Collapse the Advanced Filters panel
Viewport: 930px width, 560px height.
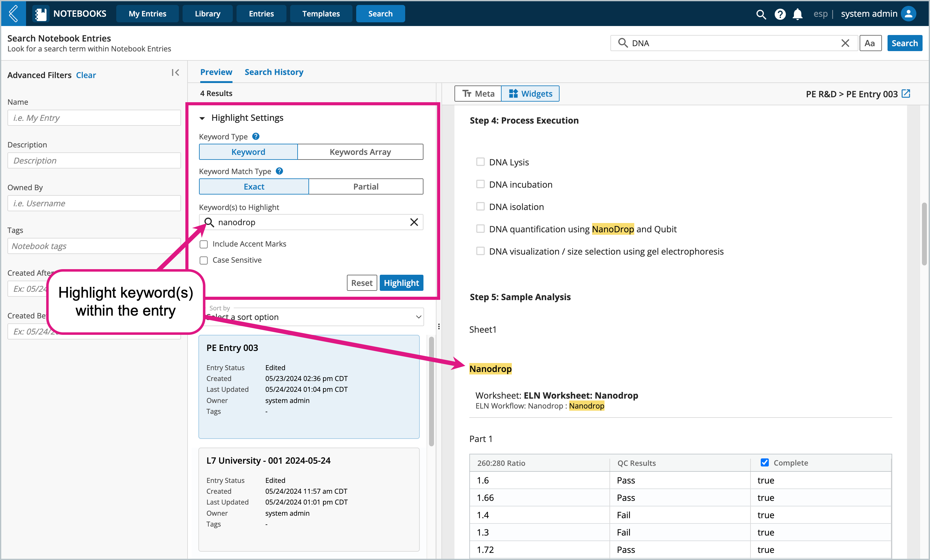[175, 72]
